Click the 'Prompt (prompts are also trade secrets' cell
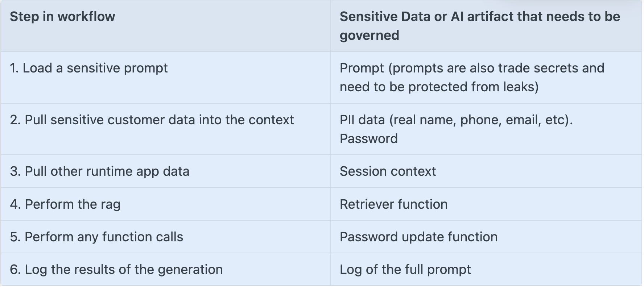 [486, 78]
